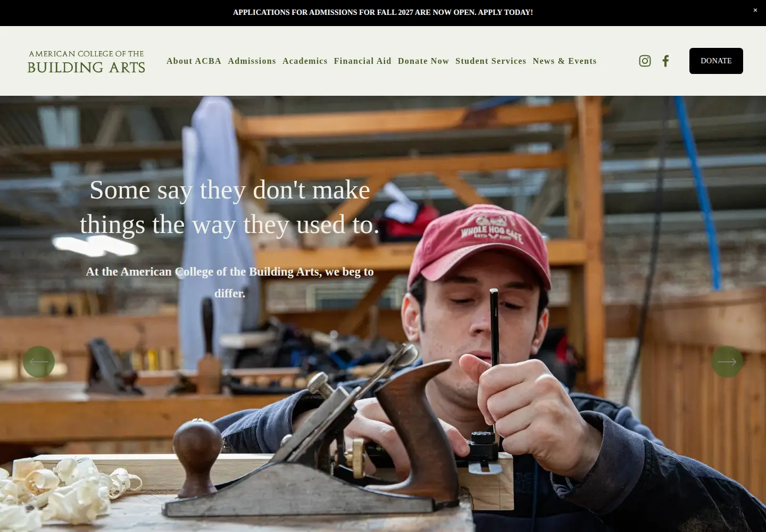Open the Admissions menu
Screen dimensions: 766x532
(x=252, y=61)
